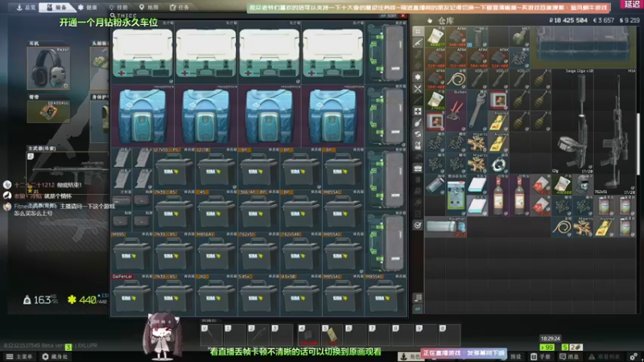Open the 地图 map tab
This screenshot has height=362, width=644.
(x=149, y=7)
